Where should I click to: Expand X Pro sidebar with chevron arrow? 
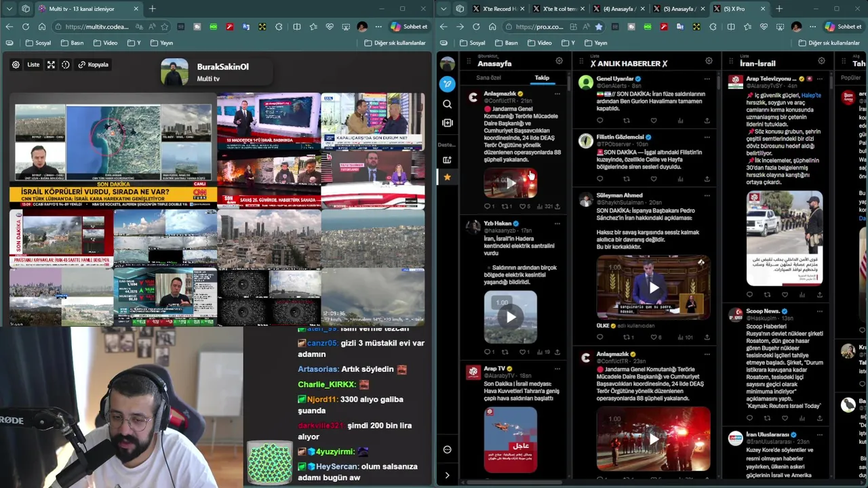[x=447, y=475]
